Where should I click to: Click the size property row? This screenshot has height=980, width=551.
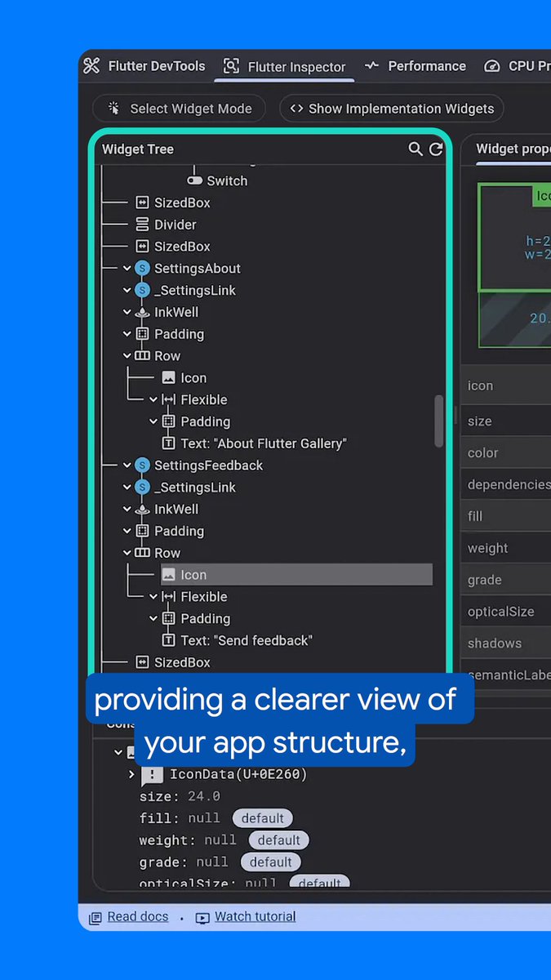coord(505,421)
